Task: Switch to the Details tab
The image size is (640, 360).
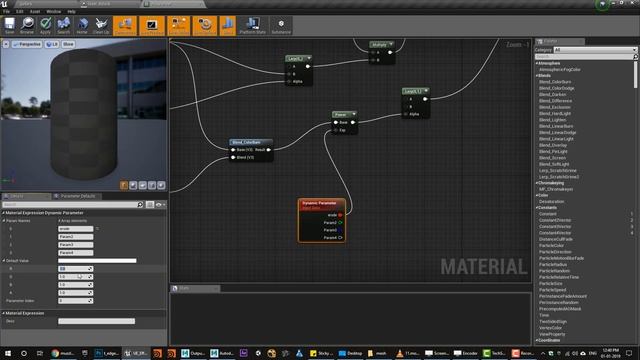Action: click(x=17, y=196)
